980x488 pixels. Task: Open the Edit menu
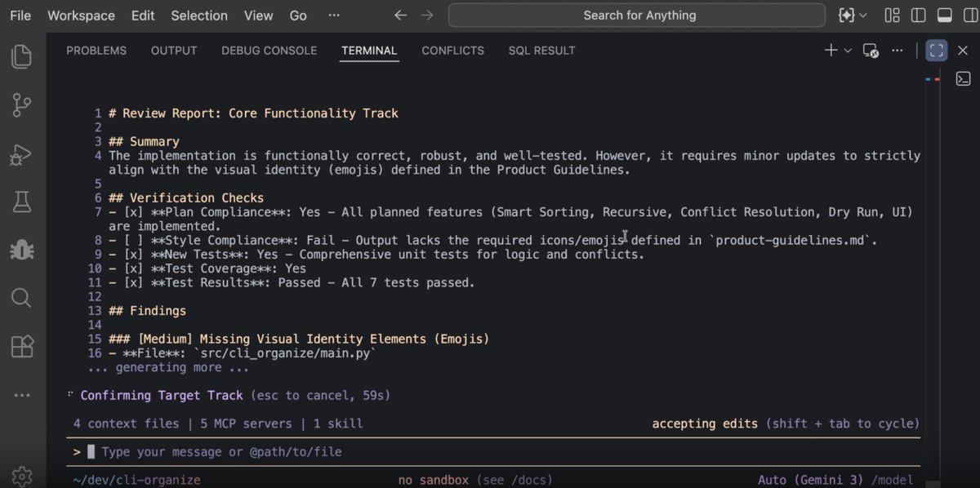(143, 16)
